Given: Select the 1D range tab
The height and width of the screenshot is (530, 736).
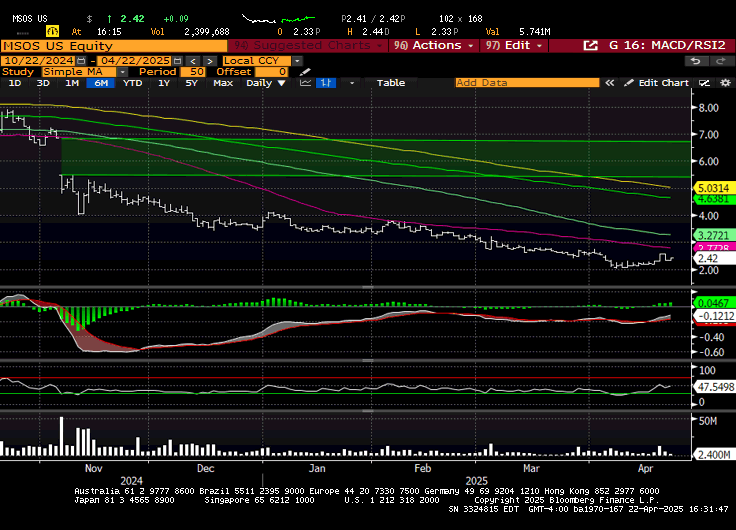Looking at the screenshot, I should [15, 83].
